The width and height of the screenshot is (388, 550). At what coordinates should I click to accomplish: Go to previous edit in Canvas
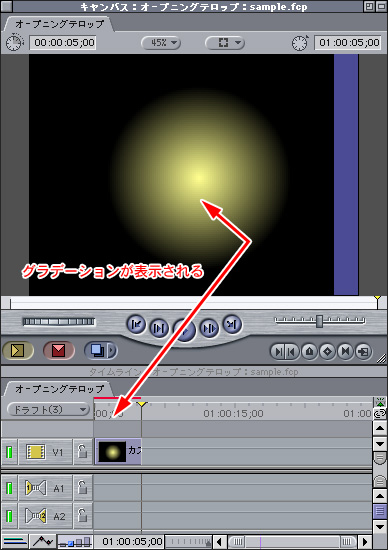point(136,324)
